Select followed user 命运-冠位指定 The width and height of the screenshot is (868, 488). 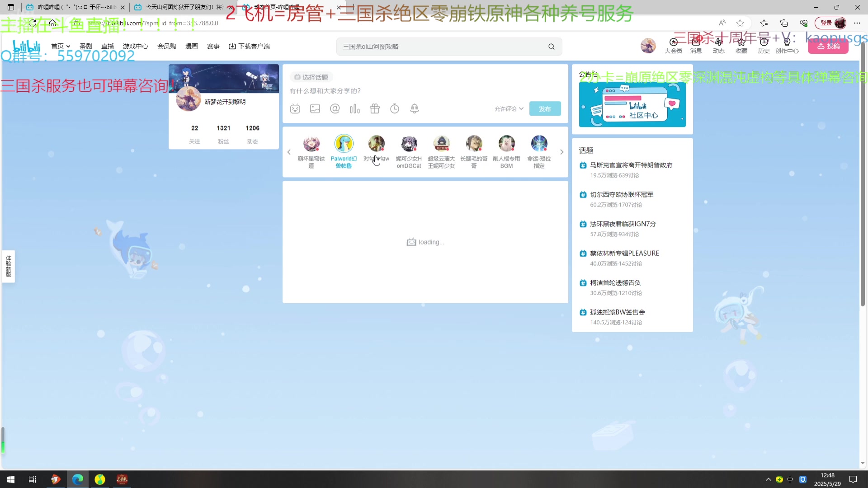pos(539,152)
